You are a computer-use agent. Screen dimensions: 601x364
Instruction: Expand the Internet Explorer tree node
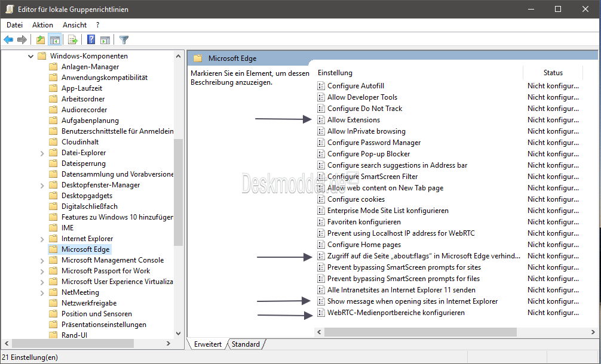[x=42, y=239]
